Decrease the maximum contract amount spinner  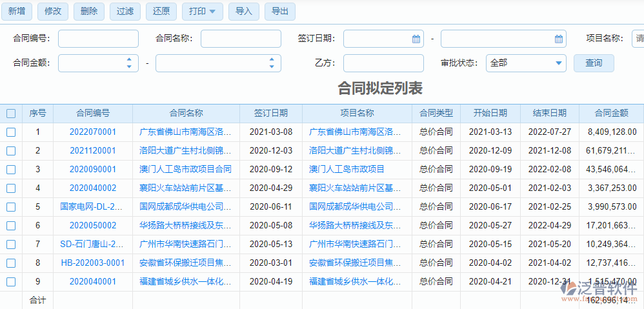272,66
